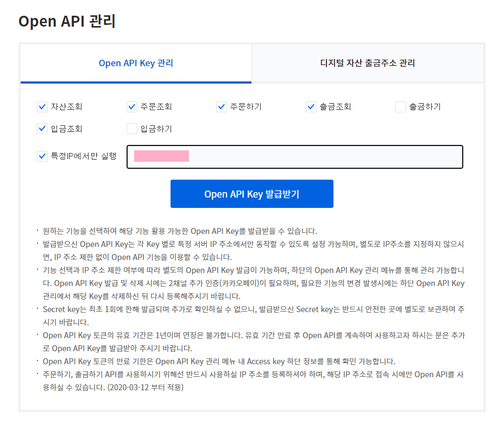Uncheck the 출금조회 checkbox
This screenshot has width=504, height=425.
point(311,106)
